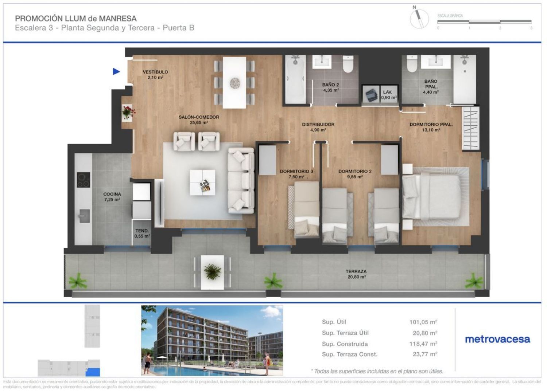Image resolution: width=547 pixels, height=392 pixels.
Task: Click the Distribuidor 4,90 m² label
Action: 318,127
